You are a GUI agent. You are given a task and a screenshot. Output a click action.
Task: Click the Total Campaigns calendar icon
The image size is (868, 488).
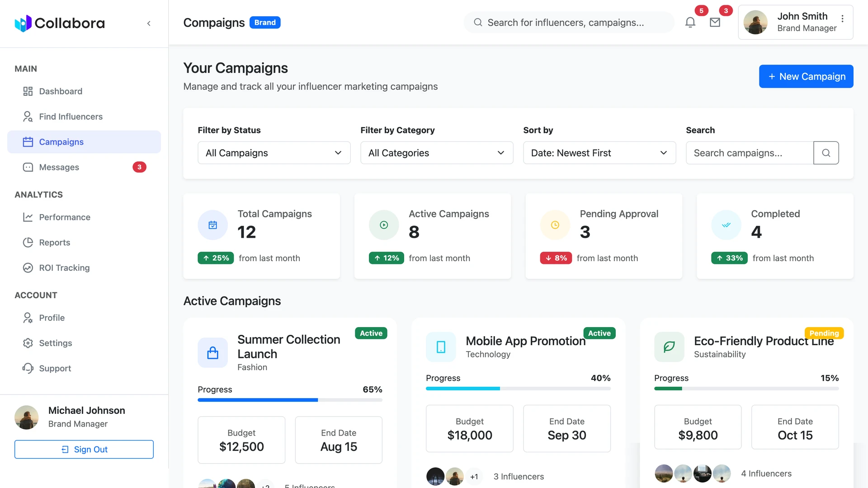(212, 225)
